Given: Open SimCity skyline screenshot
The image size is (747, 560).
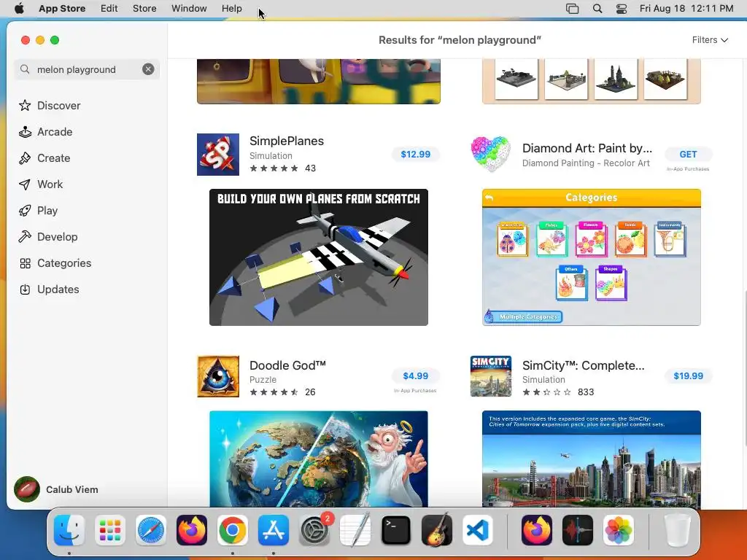Looking at the screenshot, I should pos(591,459).
